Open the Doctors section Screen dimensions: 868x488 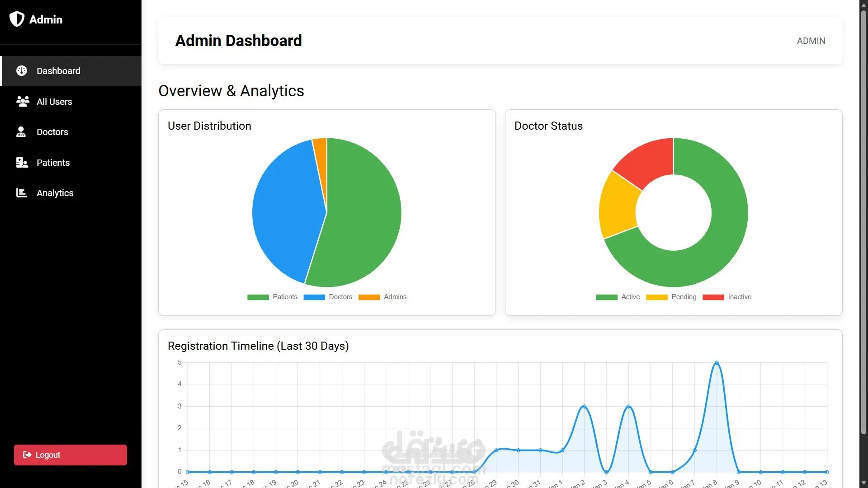(71, 132)
